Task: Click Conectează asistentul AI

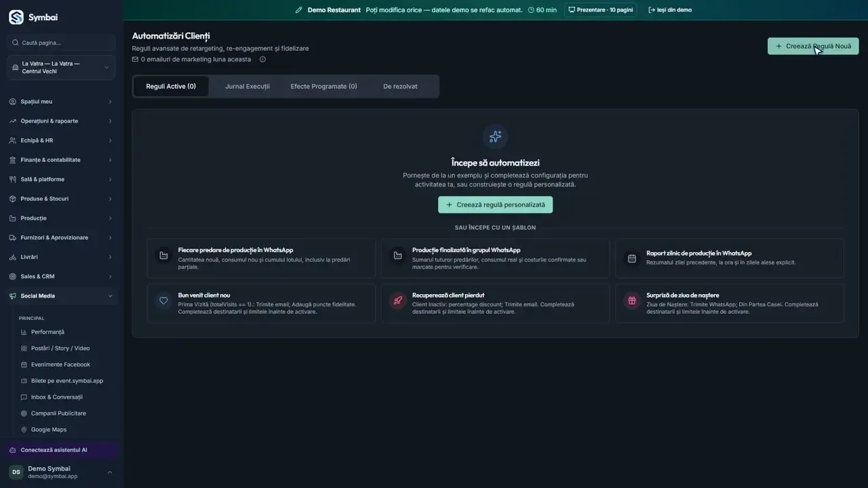Action: tap(61, 450)
